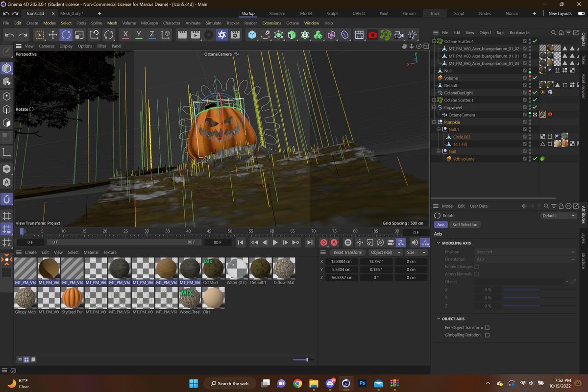The image size is (588, 392).
Task: Collapse the Cogwheel hierarchy
Action: pos(434,107)
